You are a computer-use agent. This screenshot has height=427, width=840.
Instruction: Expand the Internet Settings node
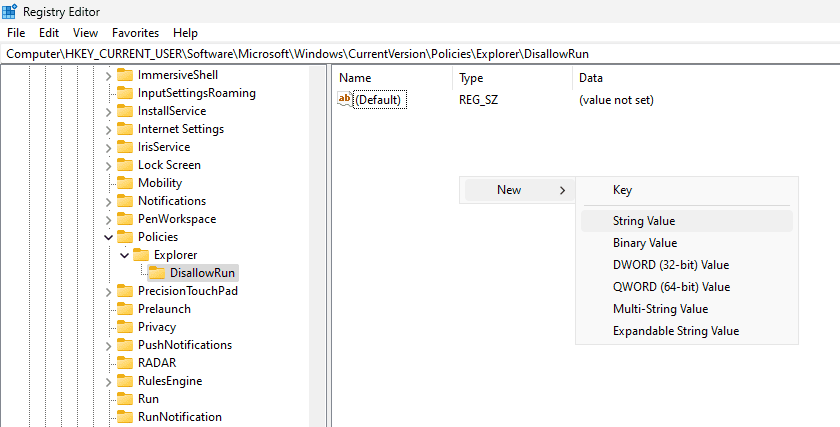pos(108,129)
